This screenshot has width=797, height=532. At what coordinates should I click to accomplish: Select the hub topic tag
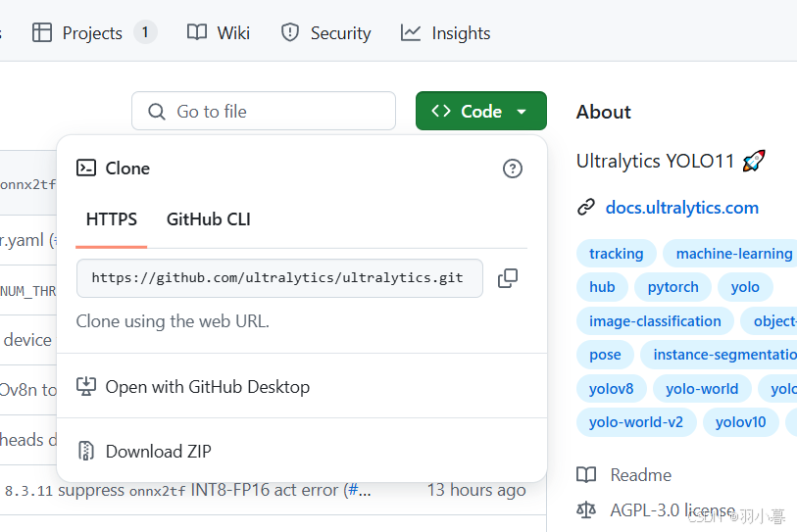[x=602, y=287]
